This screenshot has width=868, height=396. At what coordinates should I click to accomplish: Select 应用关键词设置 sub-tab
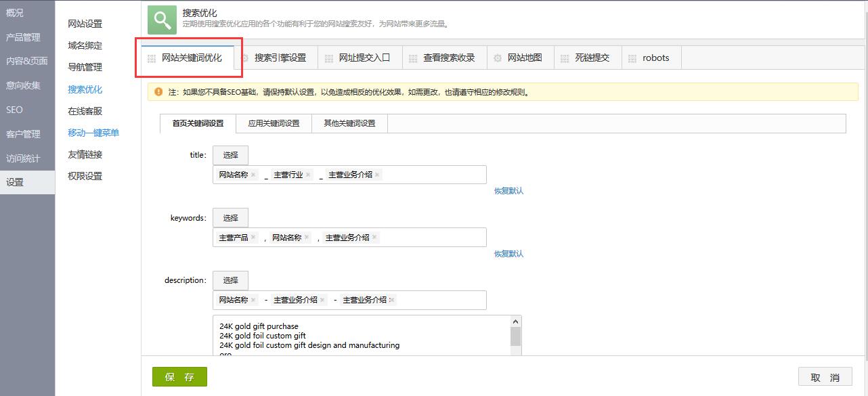tap(274, 123)
